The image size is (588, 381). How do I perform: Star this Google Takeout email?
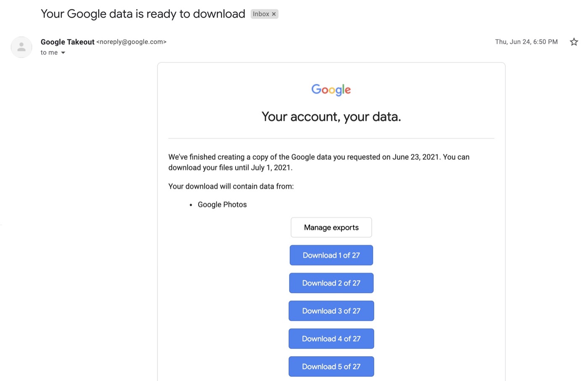(574, 42)
